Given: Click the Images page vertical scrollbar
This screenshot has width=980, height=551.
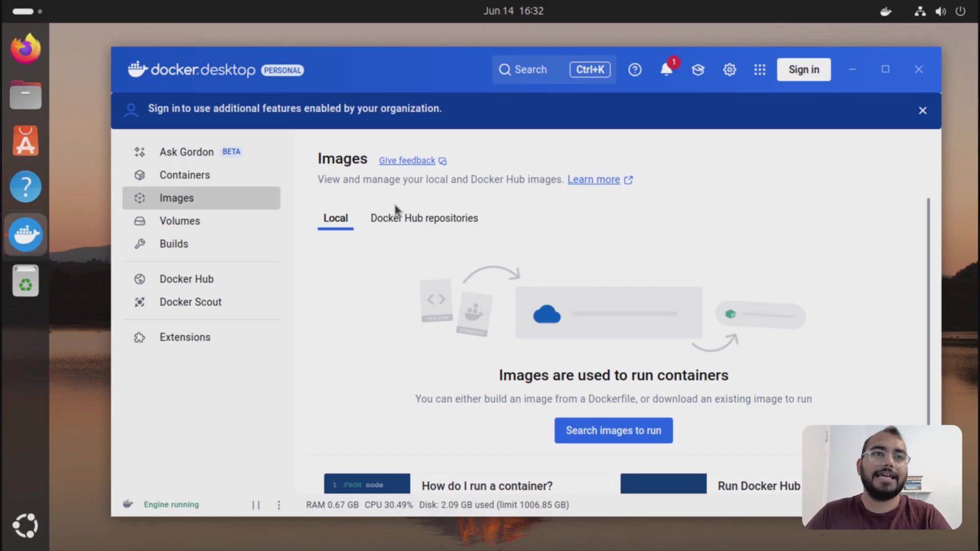Looking at the screenshot, I should click(928, 311).
